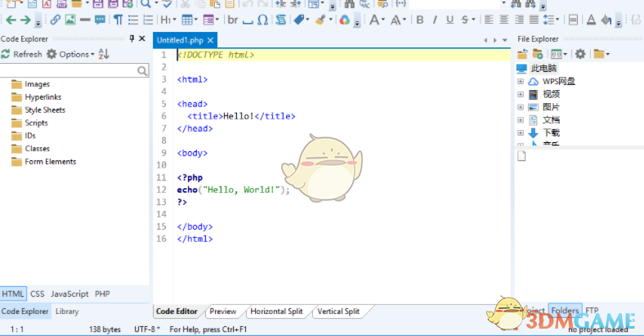The image size is (644, 336).
Task: Click the Refresh icon in Code Explorer
Action: [6, 54]
